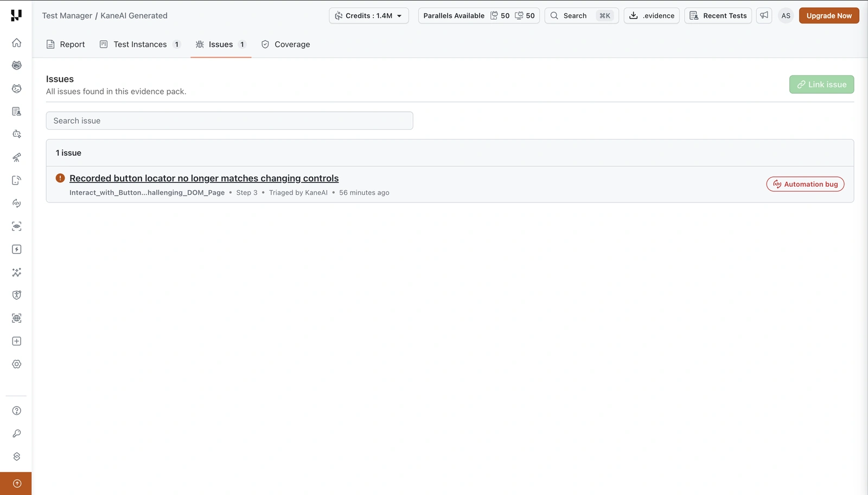Screen dimensions: 868x495
Task: Click Parallels Available indicator
Action: click(x=479, y=16)
